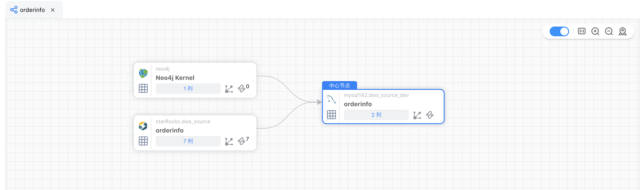The height and width of the screenshot is (190, 644).
Task: Click the "mysql142.dws_source_dev" label
Action: click(376, 95)
